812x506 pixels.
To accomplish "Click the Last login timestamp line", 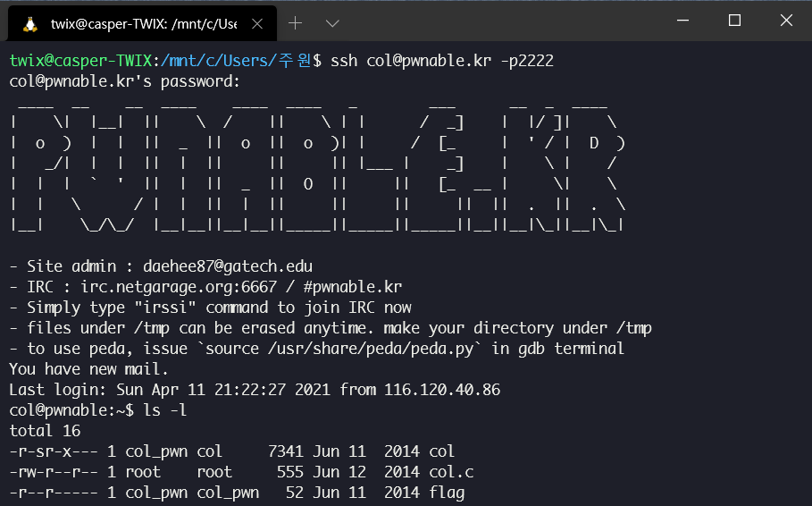I will coord(255,390).
